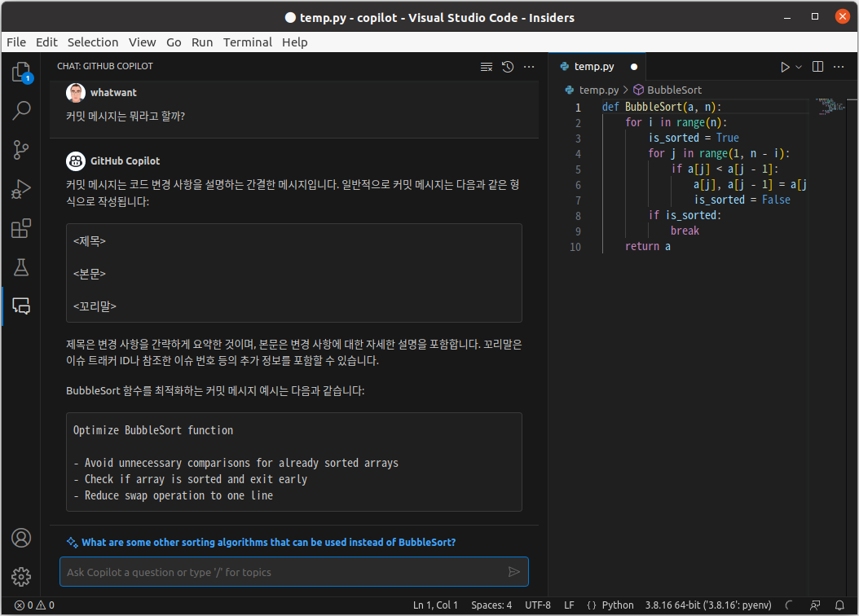
Task: Minimize the VS Code window
Action: tap(787, 17)
